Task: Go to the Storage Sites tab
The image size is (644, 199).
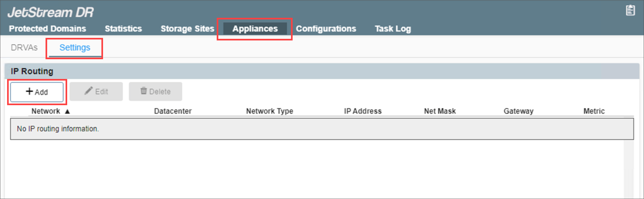Action: [187, 29]
